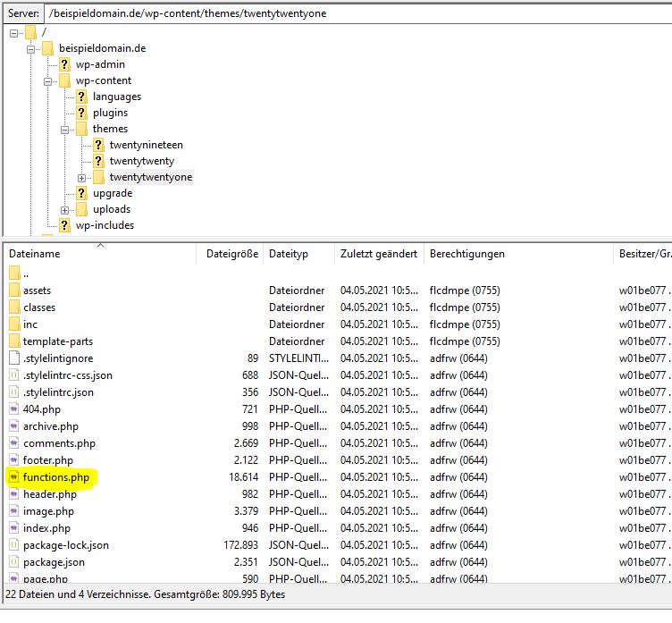Select wp-admin in the directory tree
This screenshot has height=623, width=672.
[x=100, y=64]
